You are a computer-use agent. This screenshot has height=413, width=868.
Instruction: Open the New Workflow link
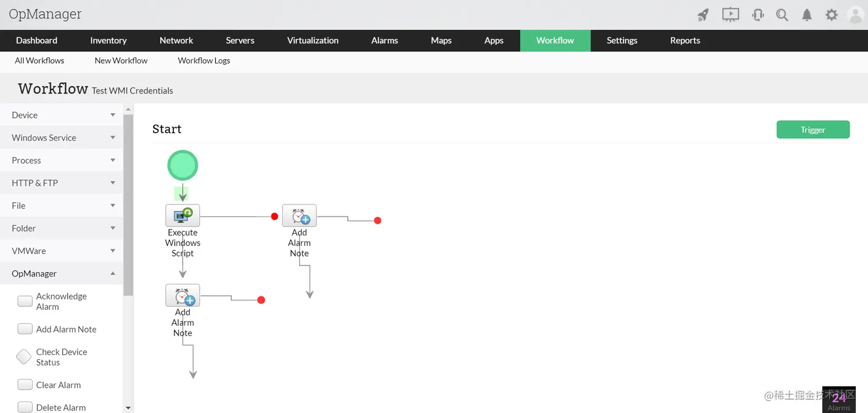[121, 60]
